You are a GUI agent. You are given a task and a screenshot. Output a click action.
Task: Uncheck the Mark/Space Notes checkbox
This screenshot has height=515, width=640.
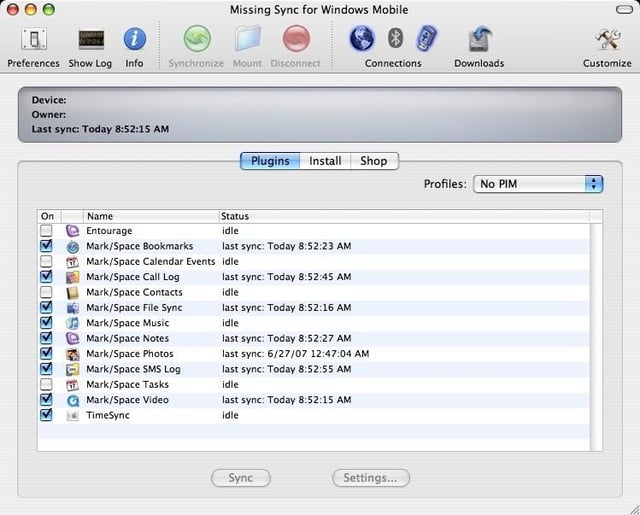click(46, 338)
